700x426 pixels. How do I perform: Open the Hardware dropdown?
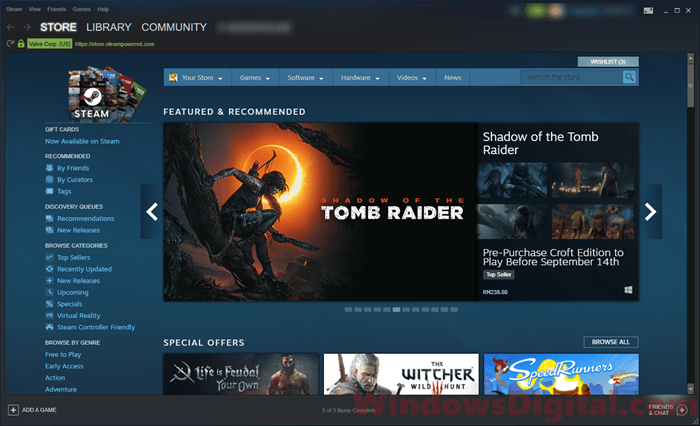click(360, 77)
